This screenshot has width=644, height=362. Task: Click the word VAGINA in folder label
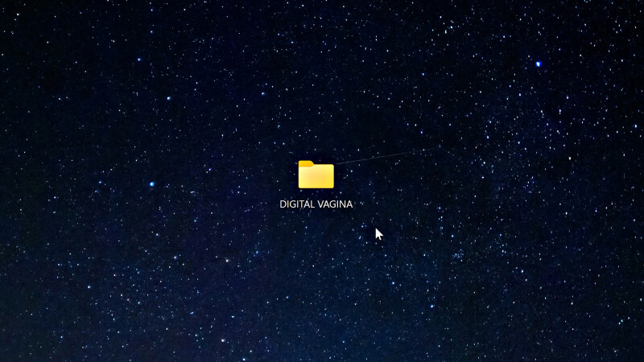click(x=335, y=204)
